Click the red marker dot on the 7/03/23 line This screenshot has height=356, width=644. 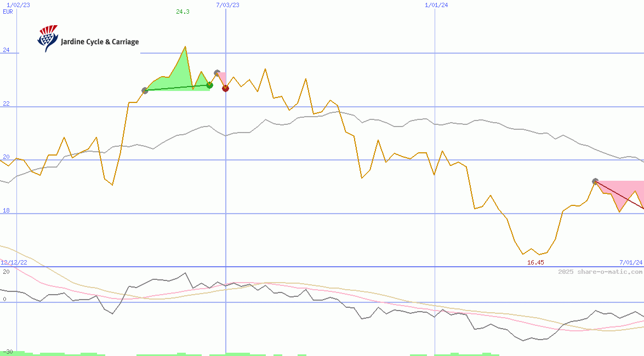coord(225,88)
